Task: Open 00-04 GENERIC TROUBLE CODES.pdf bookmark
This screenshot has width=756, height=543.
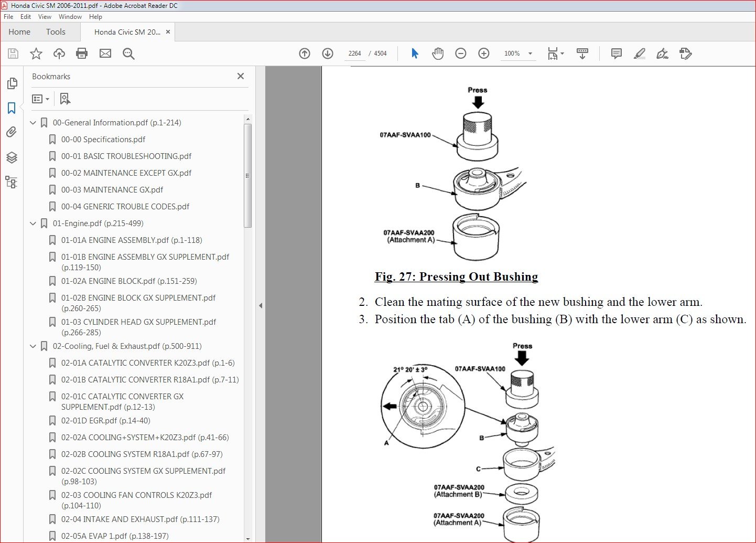Action: click(x=125, y=207)
